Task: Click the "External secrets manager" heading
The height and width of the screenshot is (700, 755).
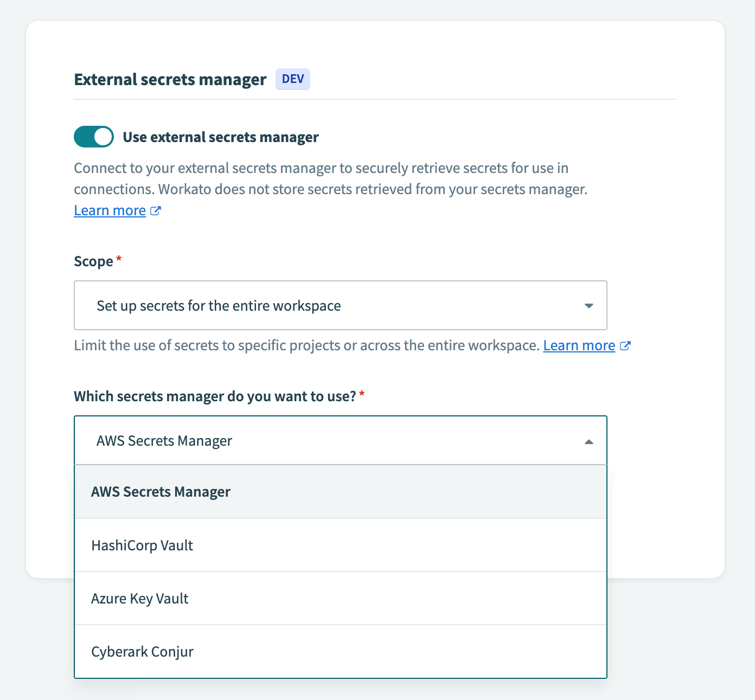Action: (170, 79)
